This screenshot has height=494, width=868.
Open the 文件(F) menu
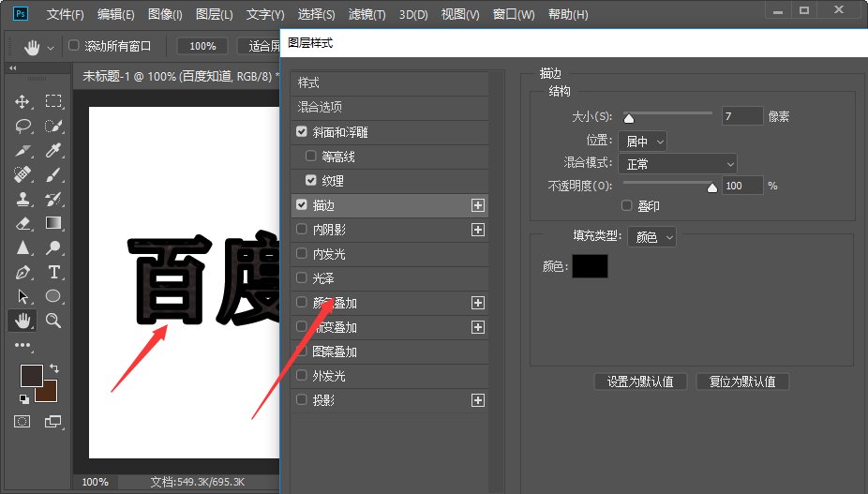tap(66, 14)
